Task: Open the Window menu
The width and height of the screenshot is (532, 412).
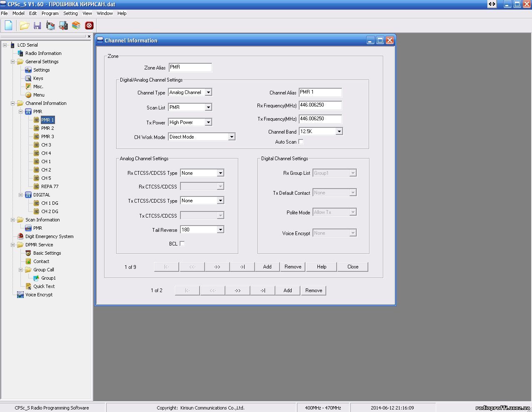Action: coord(105,13)
